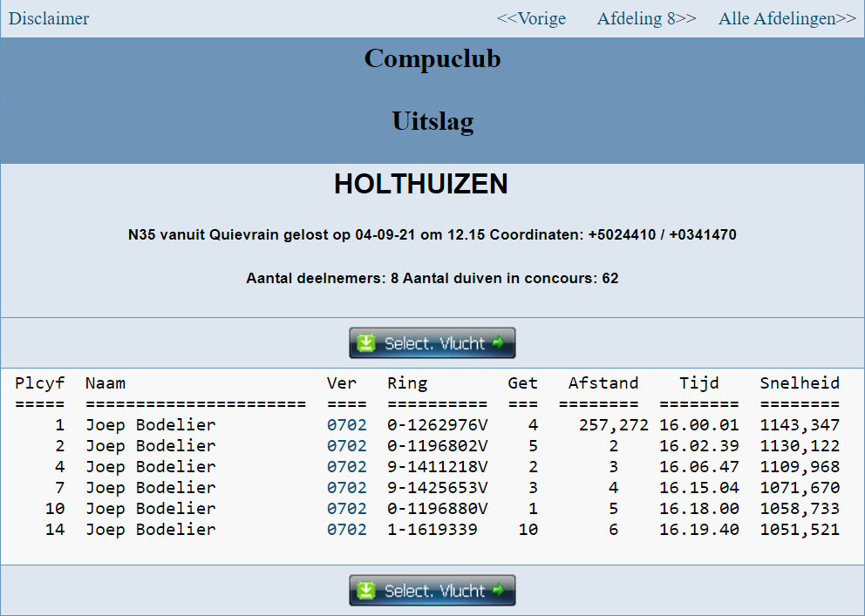Image resolution: width=865 pixels, height=616 pixels.
Task: Select ring number 0-1196880V
Action: click(438, 509)
